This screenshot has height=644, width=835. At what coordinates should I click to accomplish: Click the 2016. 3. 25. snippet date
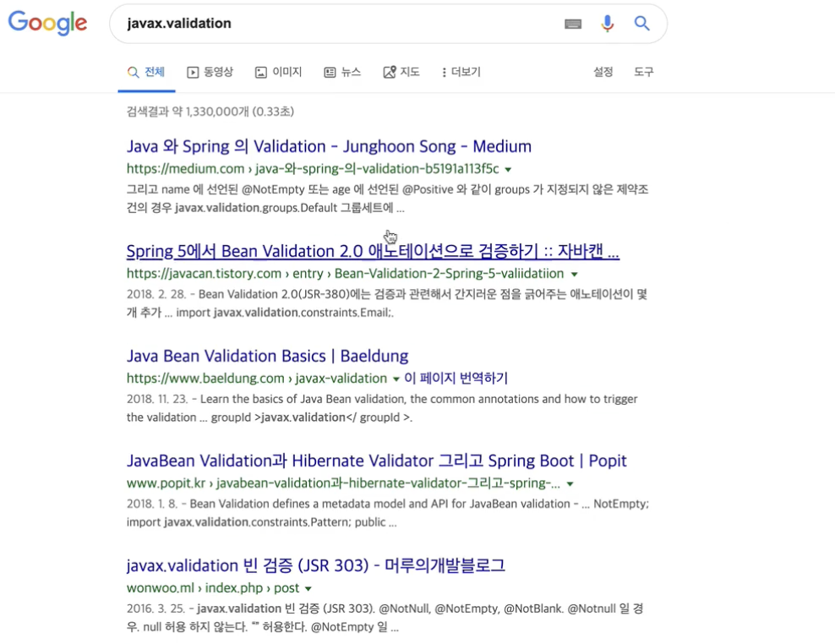[155, 609]
